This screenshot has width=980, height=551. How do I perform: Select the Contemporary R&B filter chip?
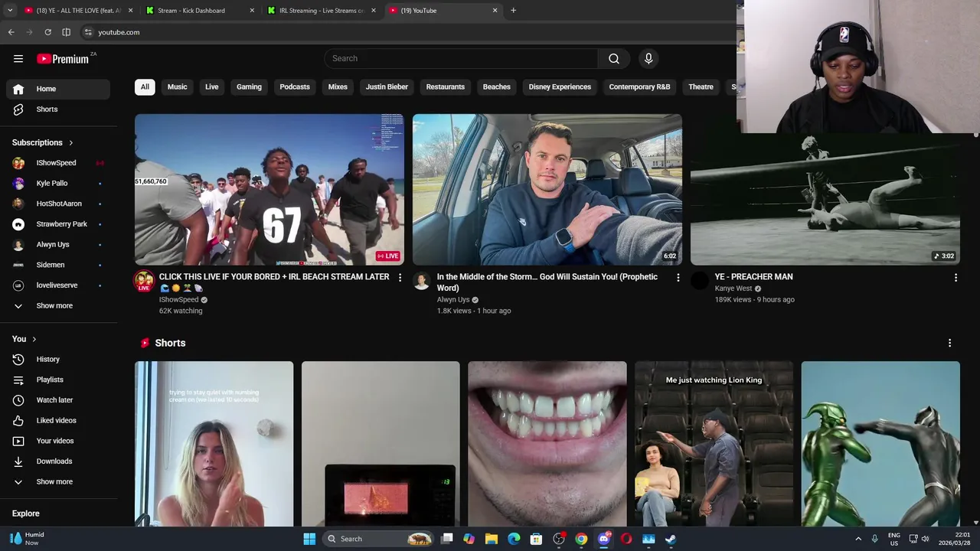(639, 86)
